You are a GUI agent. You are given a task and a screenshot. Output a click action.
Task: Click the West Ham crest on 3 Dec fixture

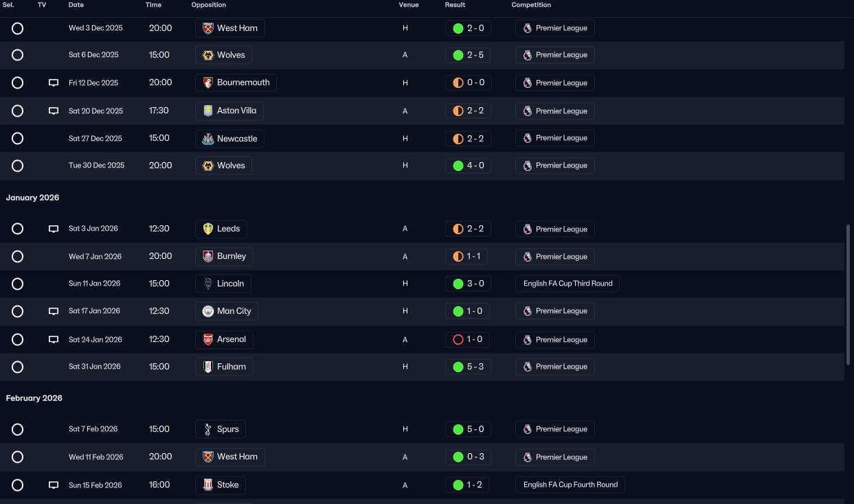click(208, 28)
